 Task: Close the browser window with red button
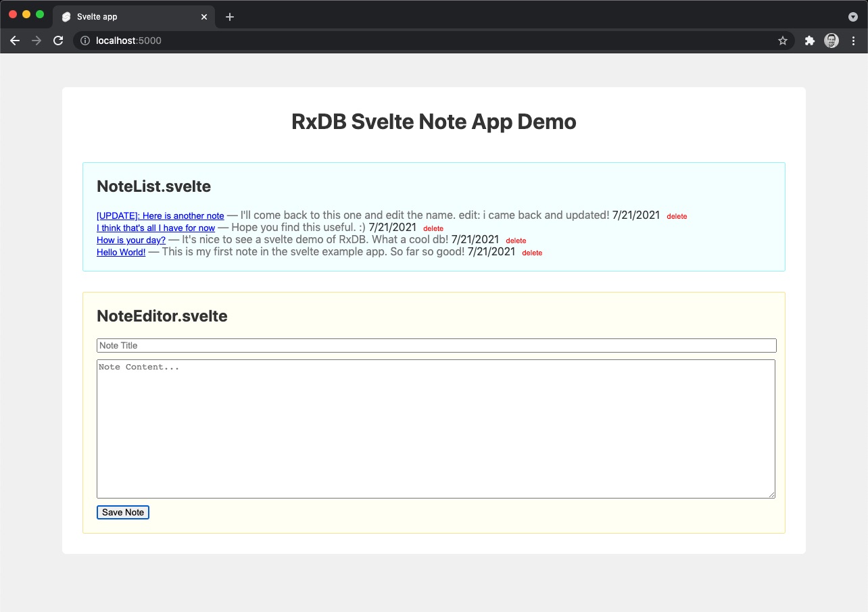point(13,14)
